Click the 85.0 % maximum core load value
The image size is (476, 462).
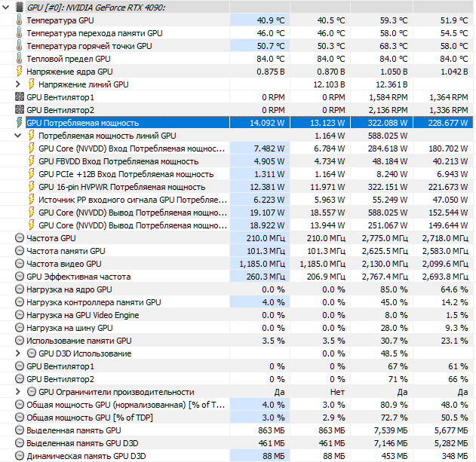pos(394,289)
